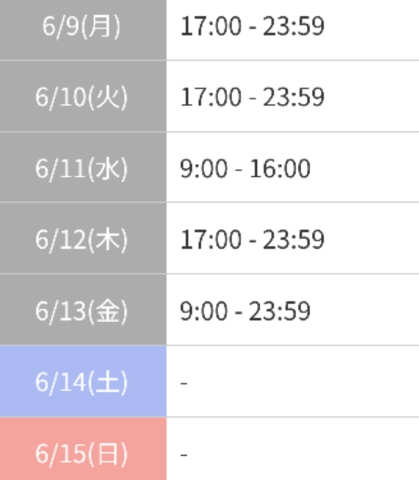Click the 6/10(火) date header
Image resolution: width=419 pixels, height=480 pixels.
point(83,96)
